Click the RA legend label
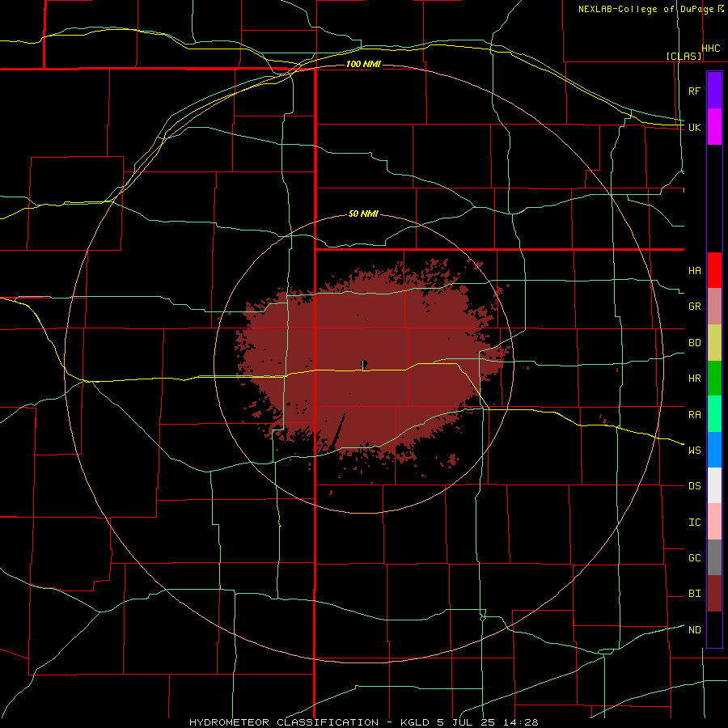Viewport: 728px width, 728px height. click(x=694, y=415)
